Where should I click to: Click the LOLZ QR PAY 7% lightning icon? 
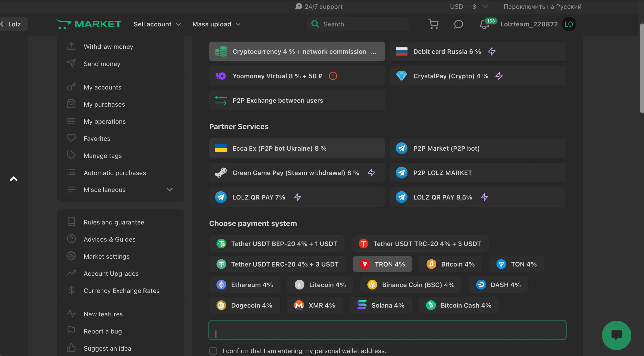[x=297, y=197]
